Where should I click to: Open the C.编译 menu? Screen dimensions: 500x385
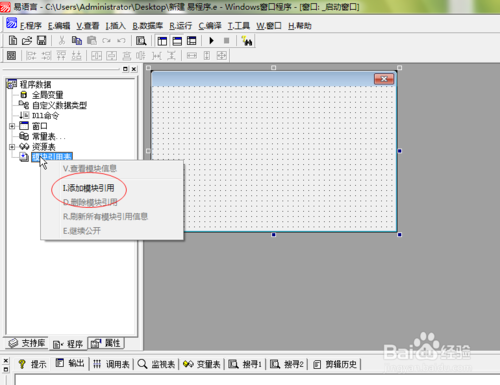coord(210,26)
